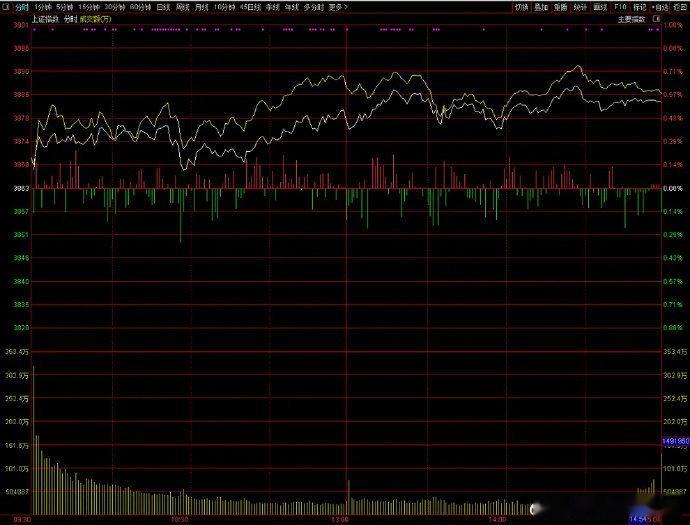
Task: Click the 返回 back button
Action: pyautogui.click(x=680, y=7)
